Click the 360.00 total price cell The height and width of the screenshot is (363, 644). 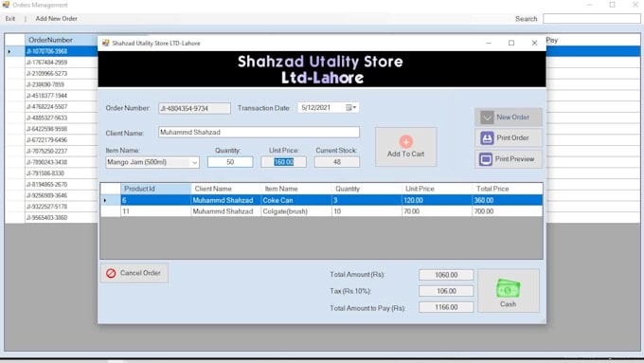[508, 200]
